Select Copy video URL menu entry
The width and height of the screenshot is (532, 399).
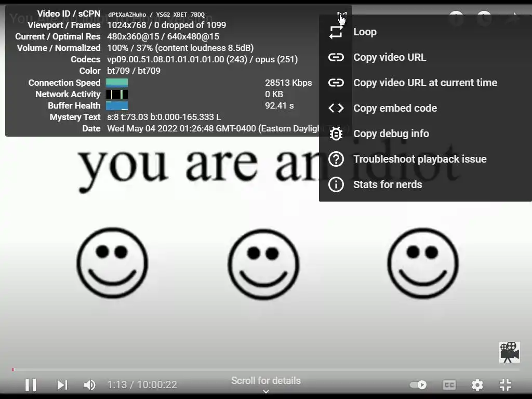pos(425,57)
